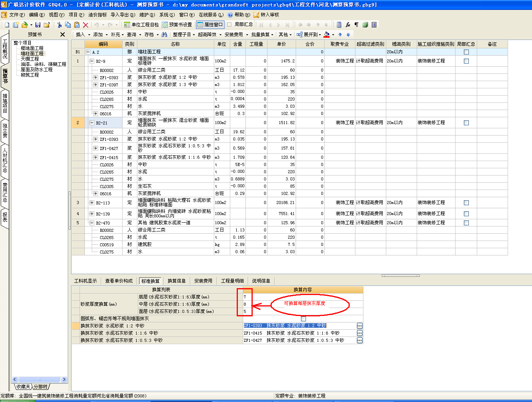Check 局部汇总 box for row A.2
Screen dimensions: 532x402
coord(466,52)
